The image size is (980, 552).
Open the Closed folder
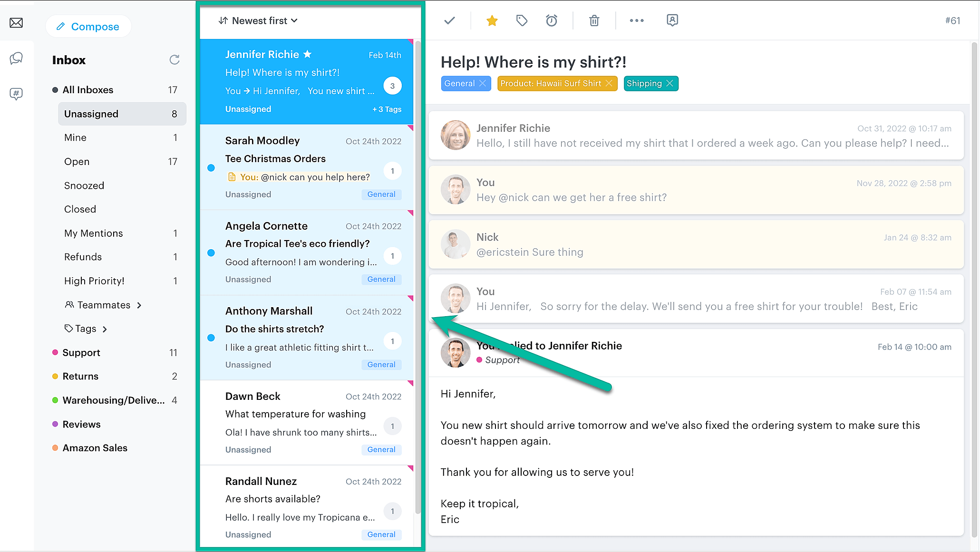point(80,209)
